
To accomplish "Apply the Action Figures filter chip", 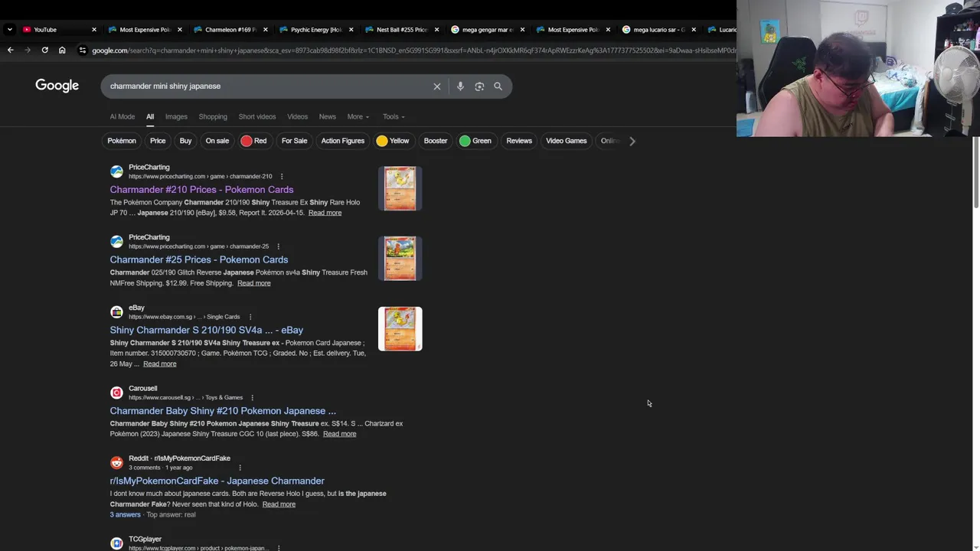I will point(342,141).
